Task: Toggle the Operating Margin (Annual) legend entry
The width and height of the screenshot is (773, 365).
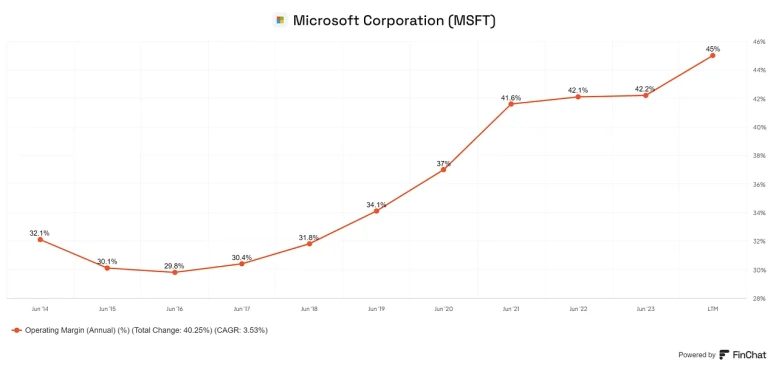Action: tap(140, 330)
